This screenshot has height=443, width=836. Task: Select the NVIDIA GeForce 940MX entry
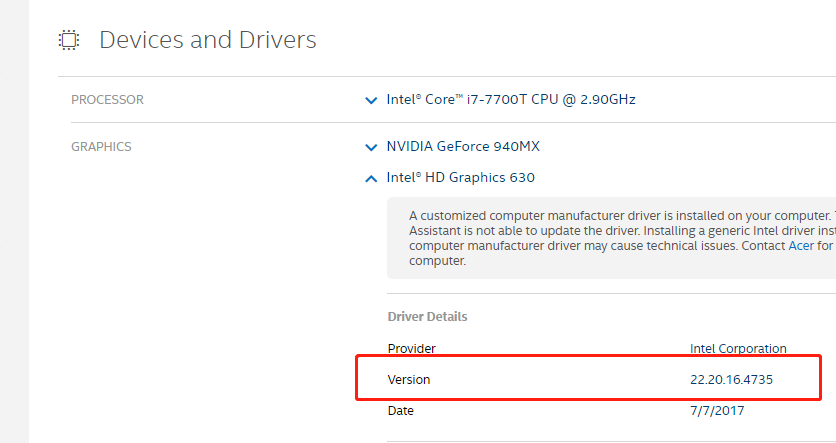pyautogui.click(x=463, y=147)
